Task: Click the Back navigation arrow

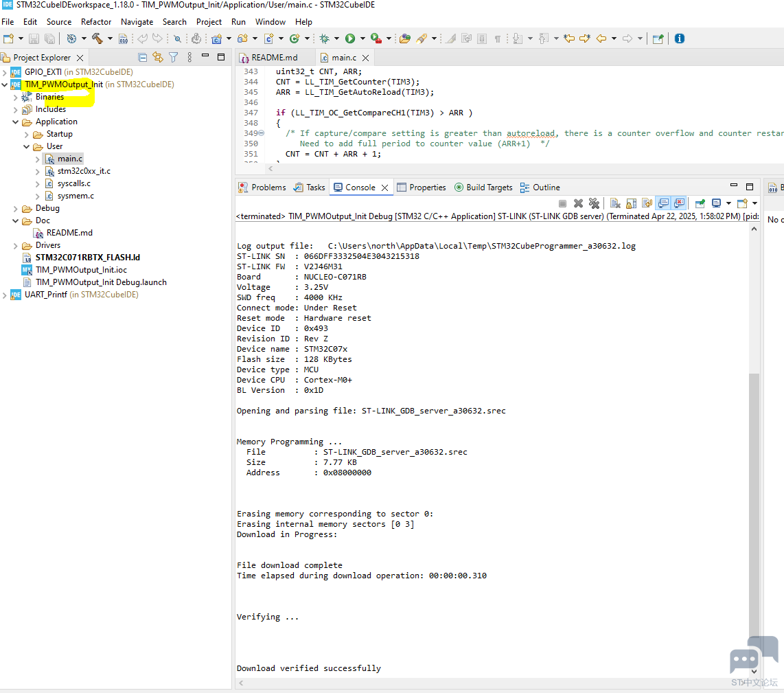Action: 601,38
